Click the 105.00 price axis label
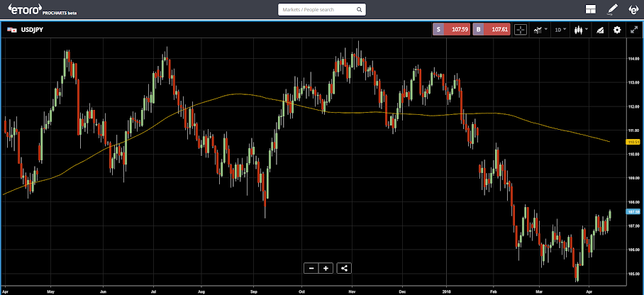Viewport: 644px width, 295px height. tap(634, 274)
